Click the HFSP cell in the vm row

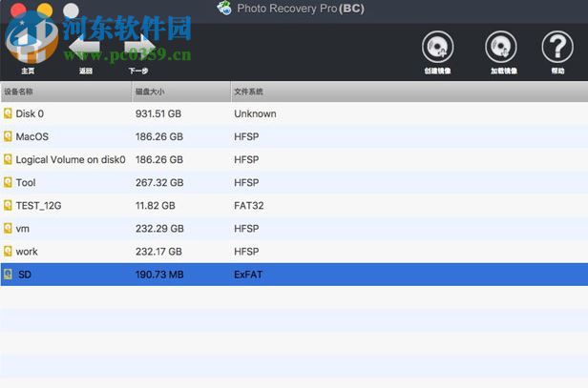246,229
